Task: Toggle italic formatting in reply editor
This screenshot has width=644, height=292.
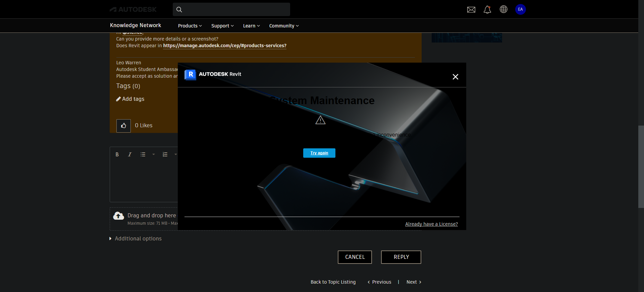Action: coord(130,154)
